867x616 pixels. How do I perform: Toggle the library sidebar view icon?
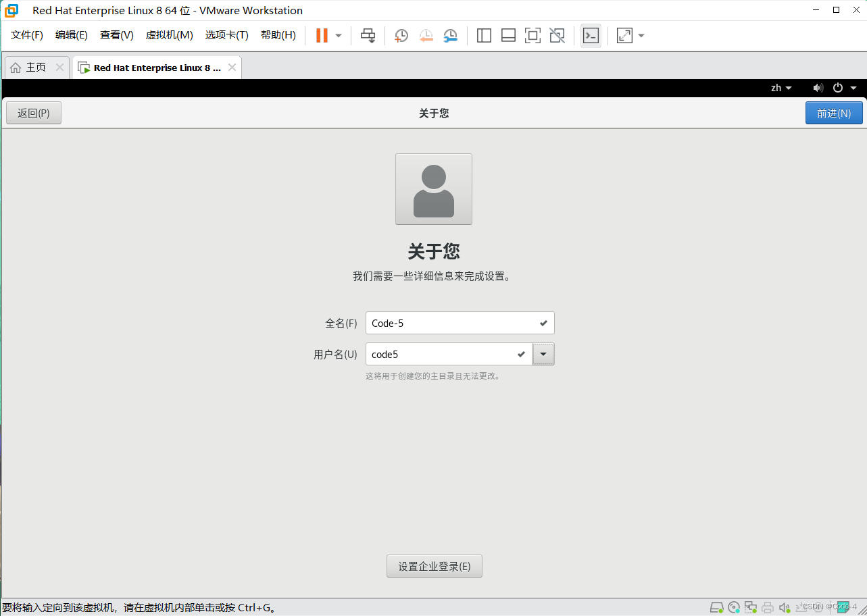pos(484,36)
